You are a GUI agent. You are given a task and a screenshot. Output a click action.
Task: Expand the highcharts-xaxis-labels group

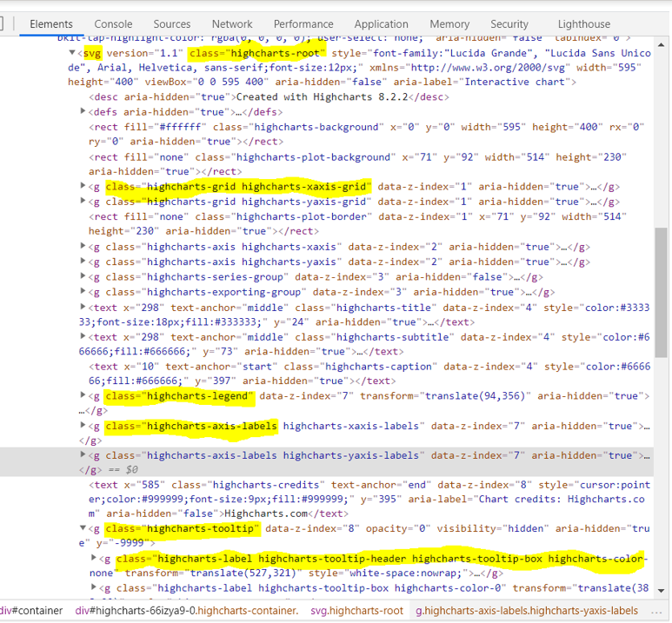tap(83, 426)
